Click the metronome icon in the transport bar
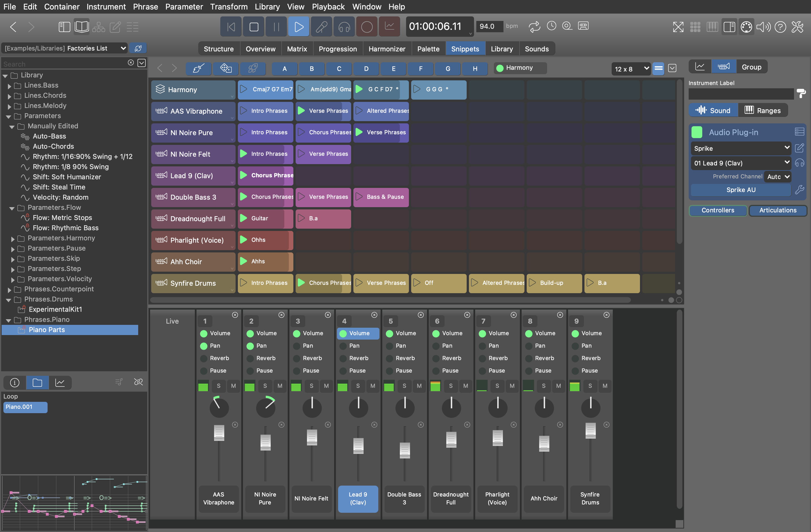811x532 pixels. point(551,26)
